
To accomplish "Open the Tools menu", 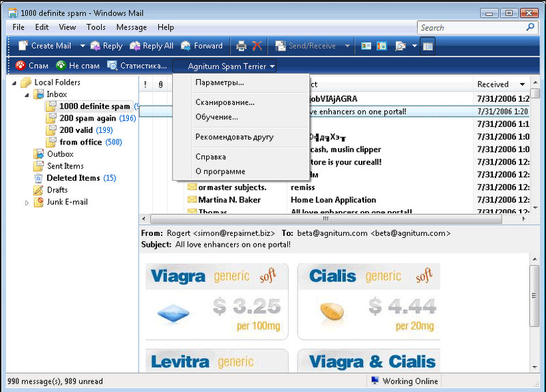I will click(96, 27).
